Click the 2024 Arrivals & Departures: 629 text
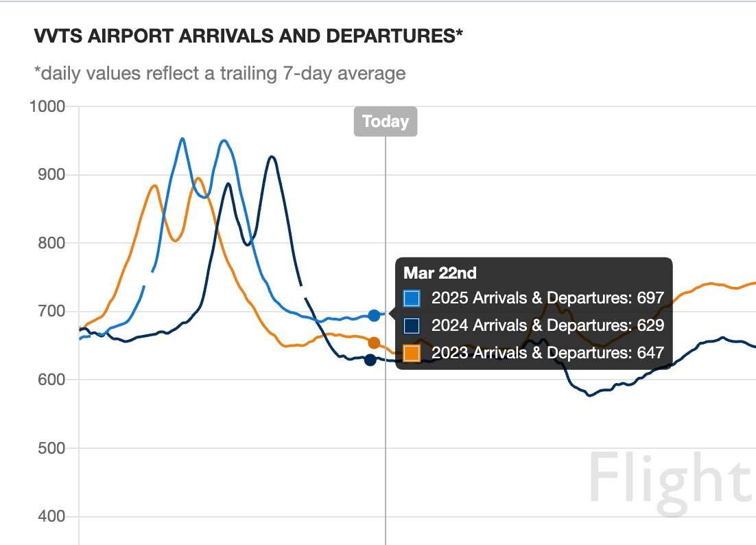The width and height of the screenshot is (756, 545). point(547,325)
